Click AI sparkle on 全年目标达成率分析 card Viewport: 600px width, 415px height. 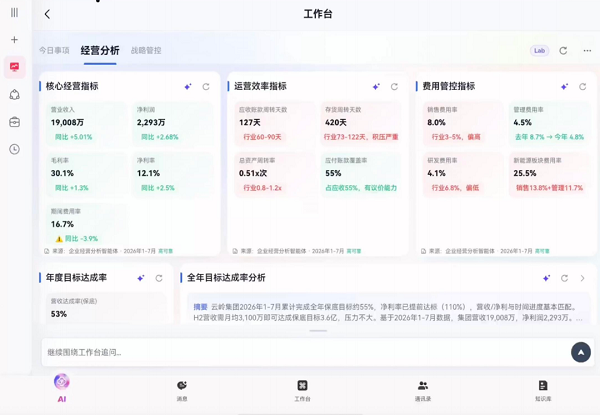[546, 278]
